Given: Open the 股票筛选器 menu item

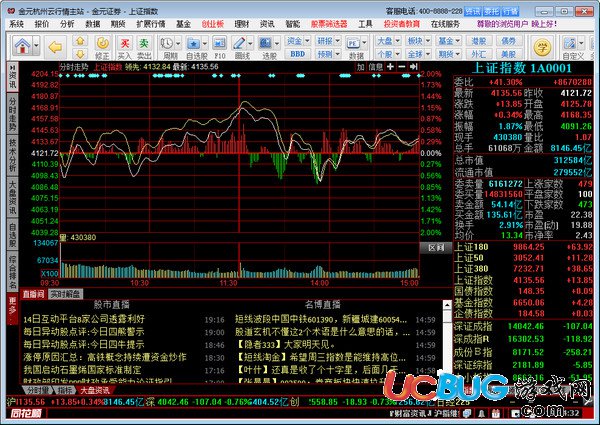Looking at the screenshot, I should click(x=329, y=24).
